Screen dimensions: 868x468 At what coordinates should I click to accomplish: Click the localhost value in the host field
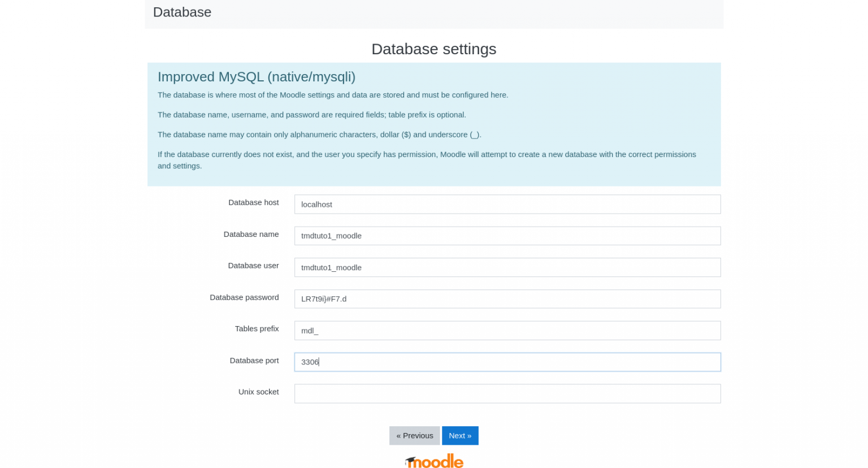point(316,204)
